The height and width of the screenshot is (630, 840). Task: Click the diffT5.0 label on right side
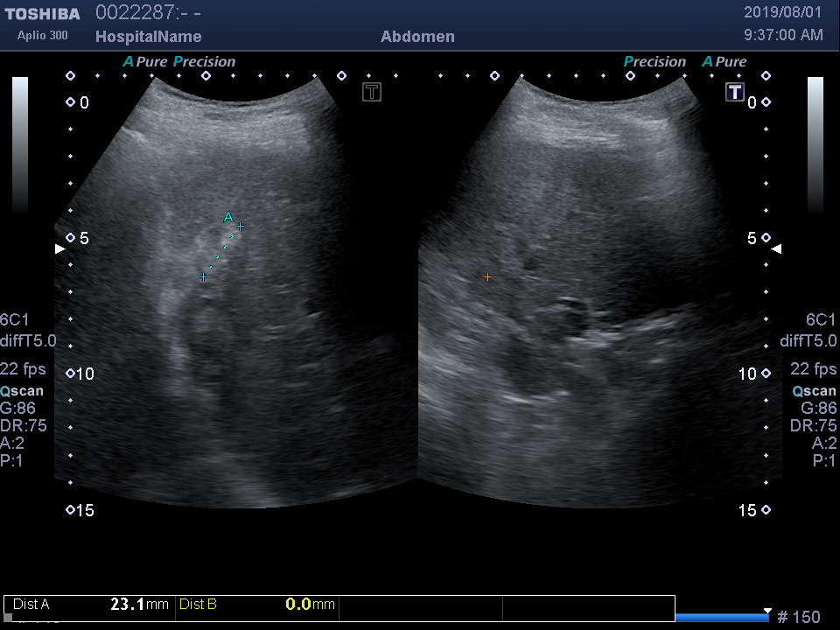point(808,340)
